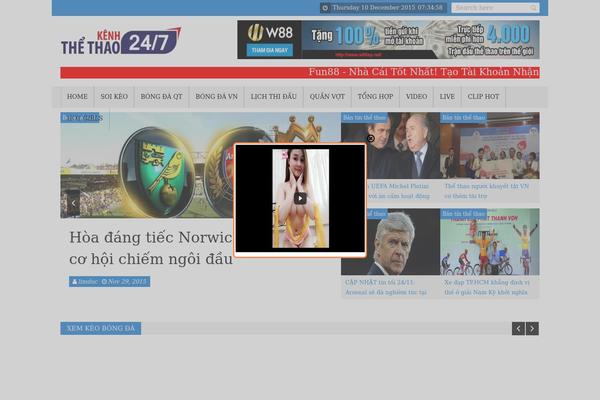Click the category tag on the featured image

[x=82, y=118]
